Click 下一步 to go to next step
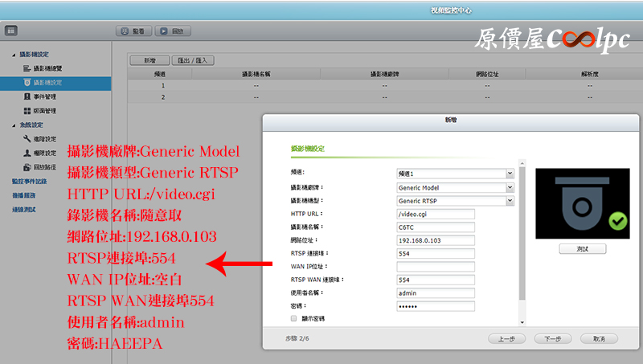Image resolution: width=643 pixels, height=364 pixels. click(552, 339)
